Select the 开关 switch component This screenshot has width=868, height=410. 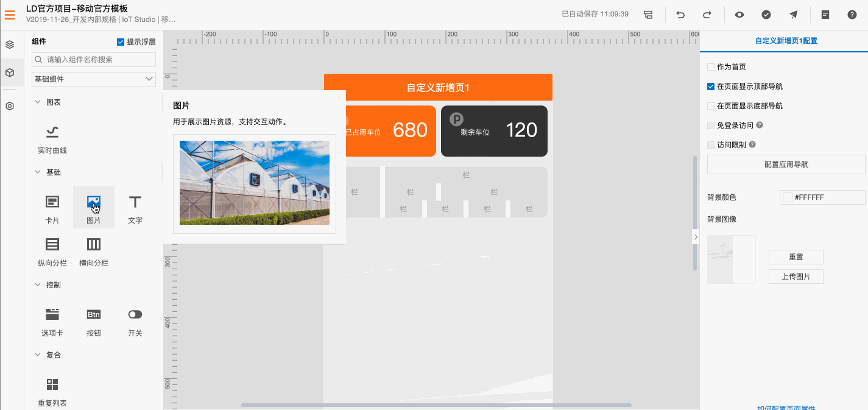pos(135,322)
